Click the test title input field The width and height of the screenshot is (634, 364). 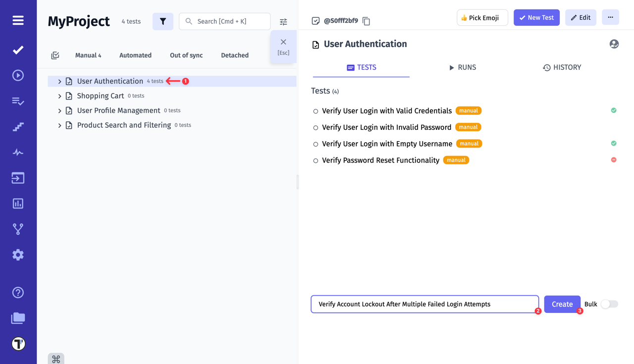pos(424,304)
